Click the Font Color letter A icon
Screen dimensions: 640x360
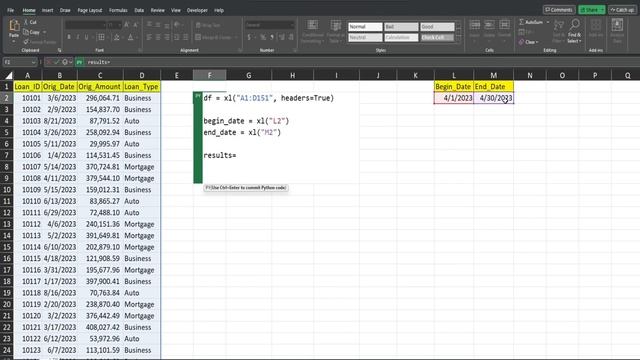130,37
